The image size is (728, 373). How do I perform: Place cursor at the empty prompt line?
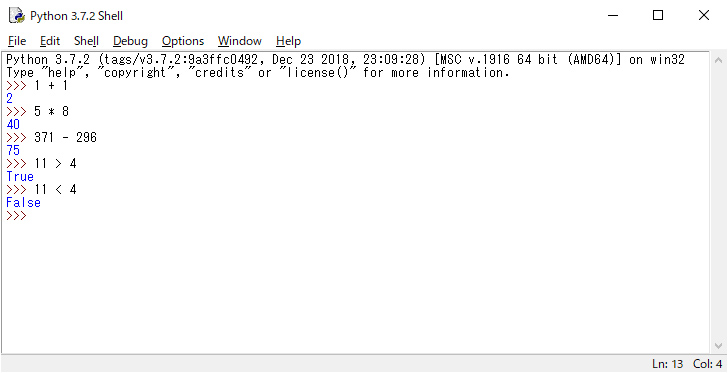click(358, 216)
